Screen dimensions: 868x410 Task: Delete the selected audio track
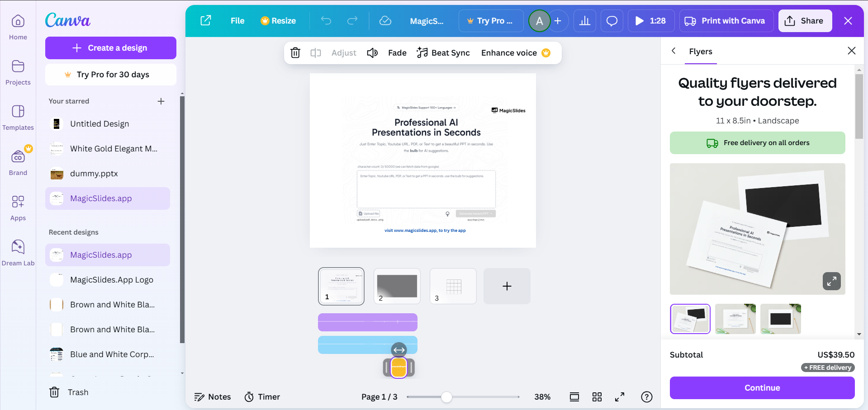coord(295,53)
